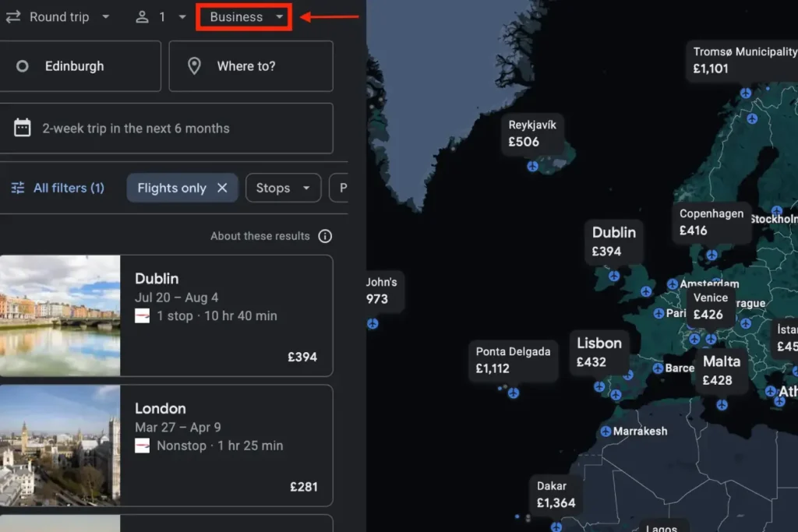798x532 pixels.
Task: Click the swap origin and destination arrows icon
Action: (x=12, y=16)
